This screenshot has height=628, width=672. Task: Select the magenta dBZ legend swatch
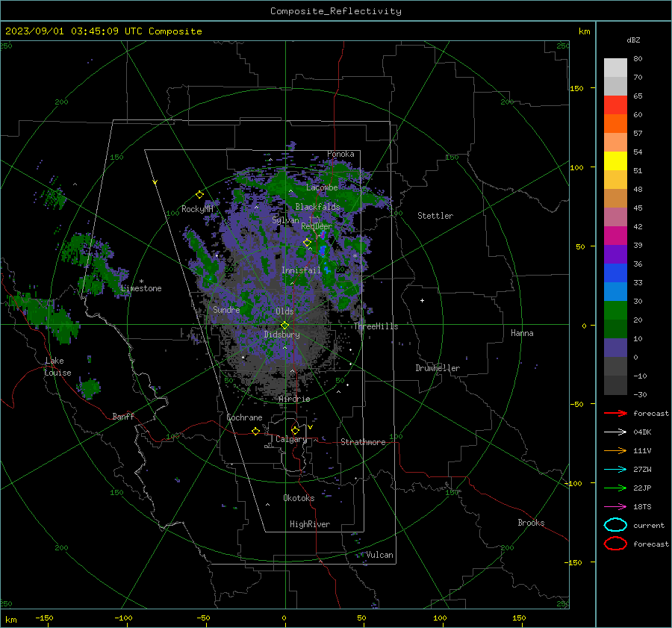(x=615, y=236)
